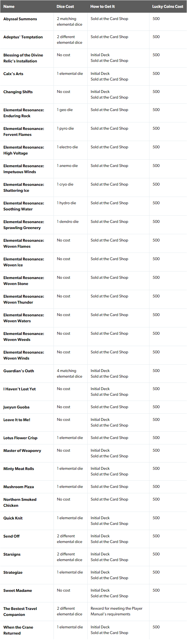
Task: Click the Guardian's Oath card name
Action: click(x=19, y=371)
